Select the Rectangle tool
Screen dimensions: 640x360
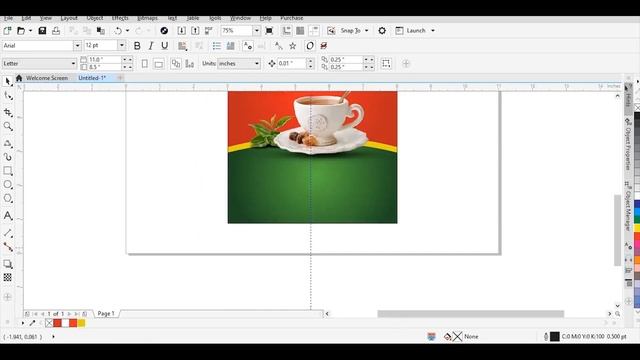[x=8, y=171]
